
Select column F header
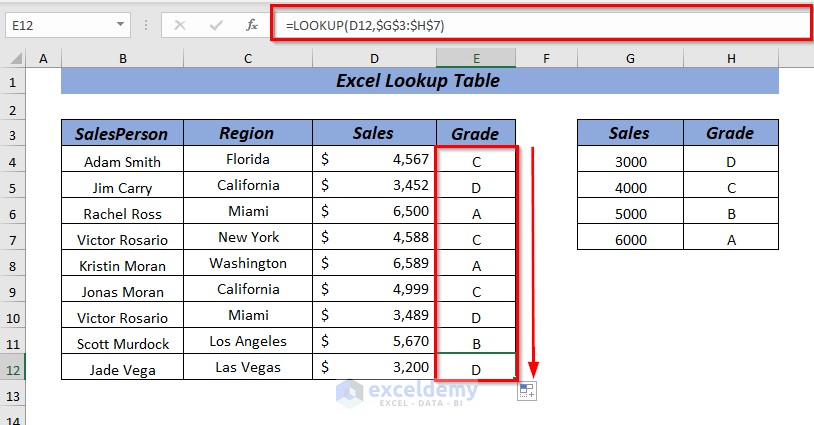pyautogui.click(x=546, y=59)
